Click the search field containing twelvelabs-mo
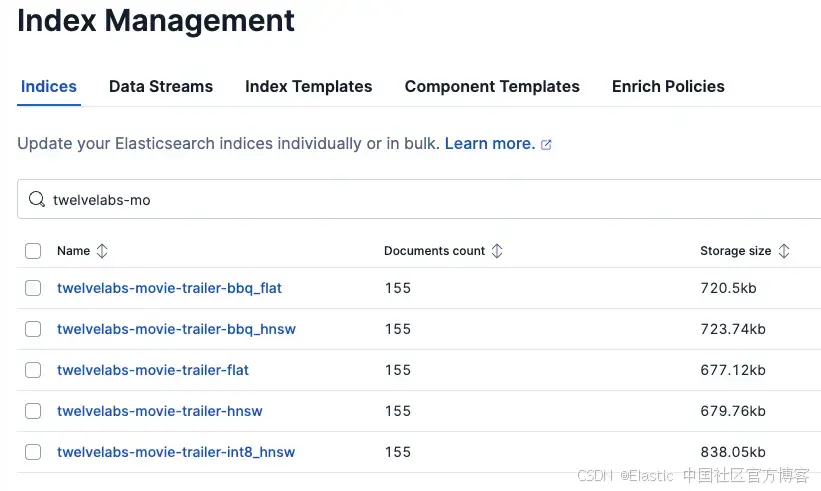Viewport: 821px width, 491px height. (419, 199)
